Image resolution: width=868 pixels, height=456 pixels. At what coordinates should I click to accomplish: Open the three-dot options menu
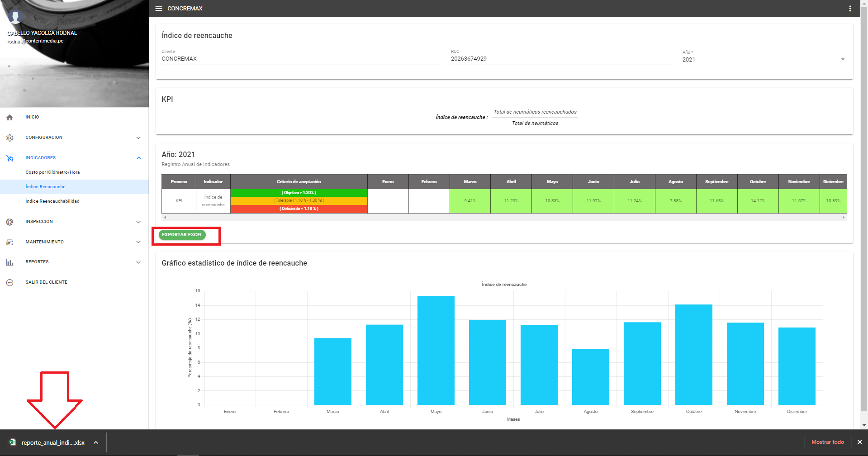click(x=850, y=9)
